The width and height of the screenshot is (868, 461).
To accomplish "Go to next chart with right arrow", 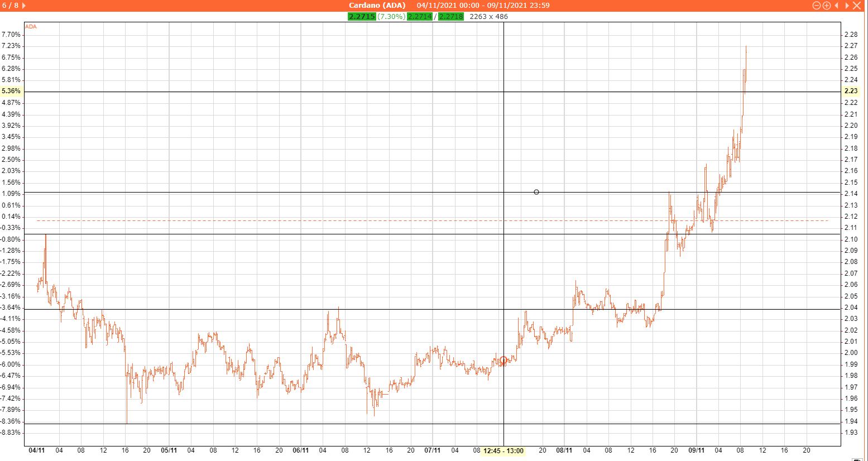I will 847,6.
